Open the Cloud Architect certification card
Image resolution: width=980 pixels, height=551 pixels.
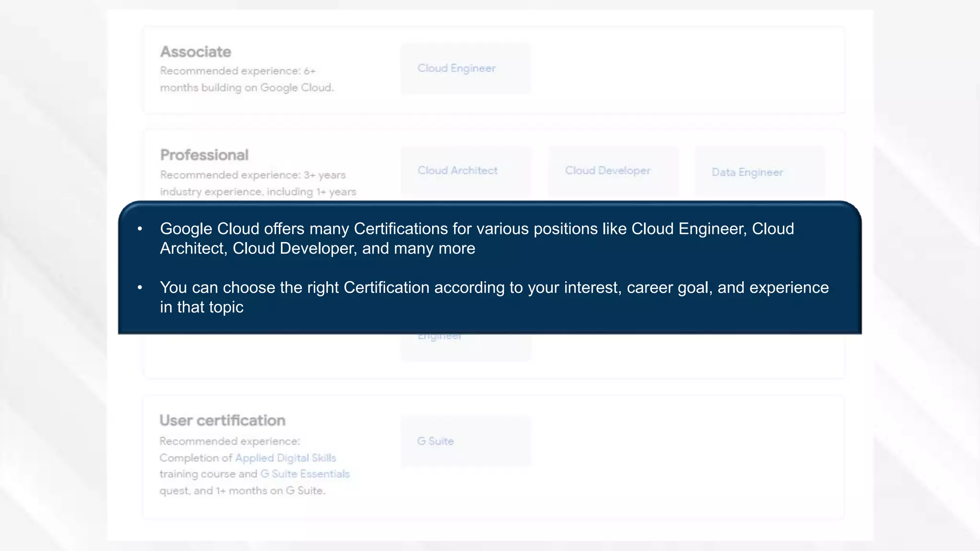pos(467,171)
